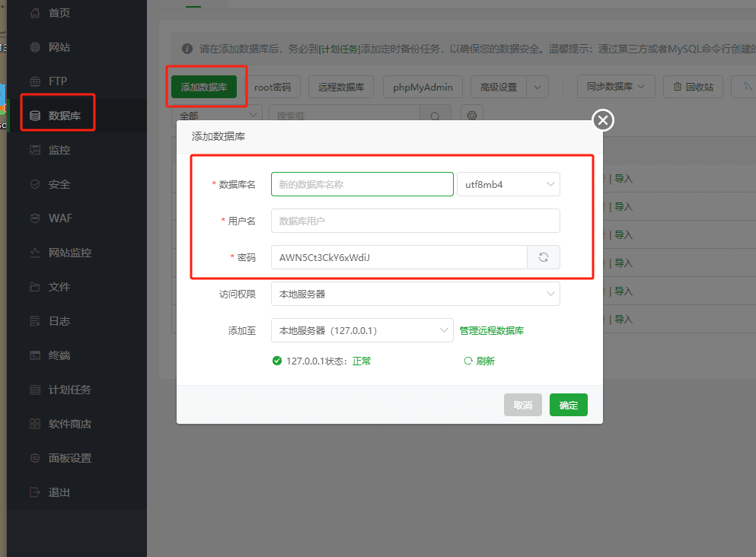Regenerate the random password with refresh icon
756x557 pixels.
pos(543,257)
